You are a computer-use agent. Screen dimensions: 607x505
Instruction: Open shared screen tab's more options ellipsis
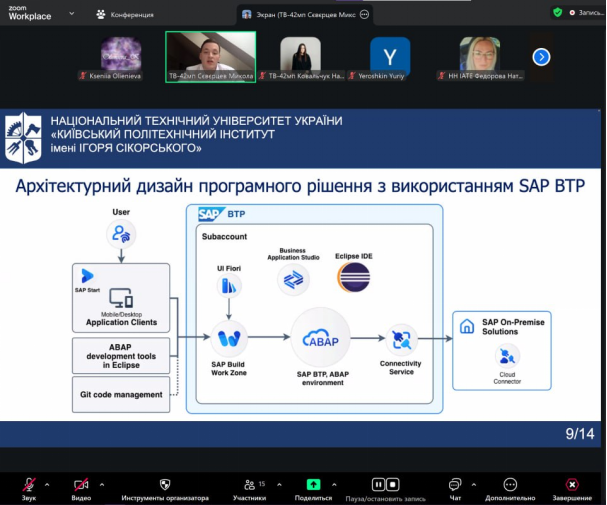pyautogui.click(x=364, y=14)
